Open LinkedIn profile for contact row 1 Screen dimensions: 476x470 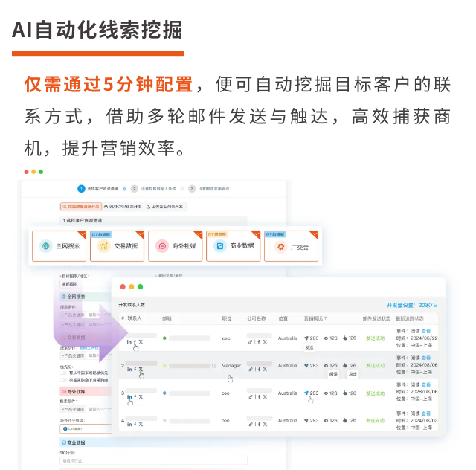click(x=129, y=342)
